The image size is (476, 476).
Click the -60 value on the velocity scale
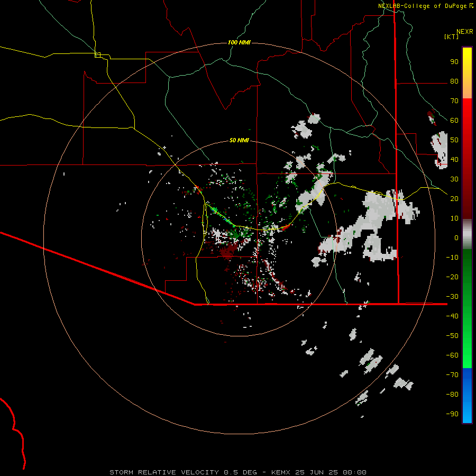(x=452, y=355)
